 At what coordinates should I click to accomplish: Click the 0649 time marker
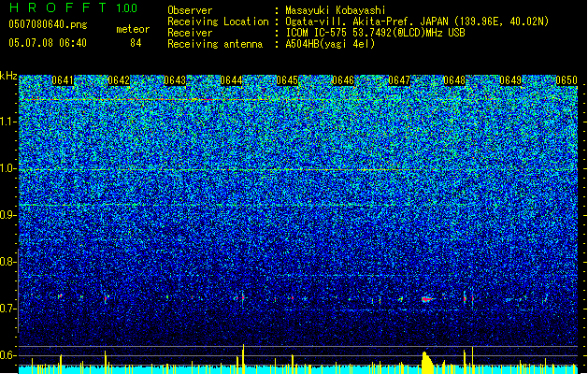point(510,80)
